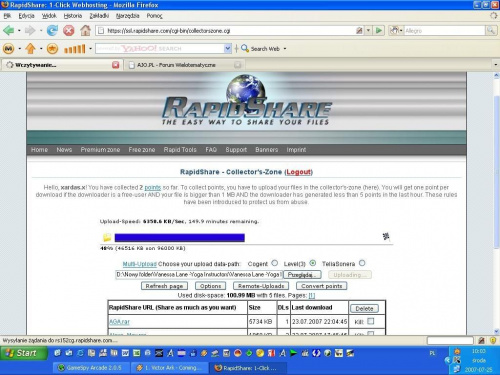
Task: Open the Historia menu
Action: [x=73, y=16]
